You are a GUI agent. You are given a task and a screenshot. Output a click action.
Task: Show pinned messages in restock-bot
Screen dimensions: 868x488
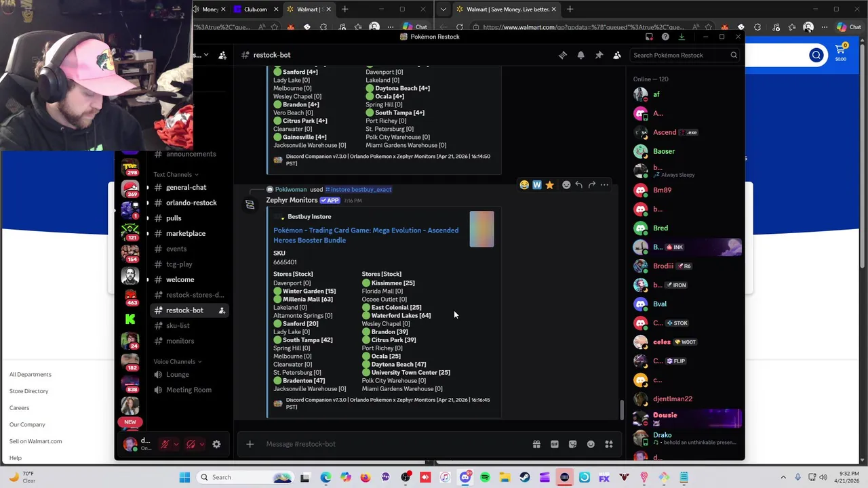pyautogui.click(x=599, y=55)
